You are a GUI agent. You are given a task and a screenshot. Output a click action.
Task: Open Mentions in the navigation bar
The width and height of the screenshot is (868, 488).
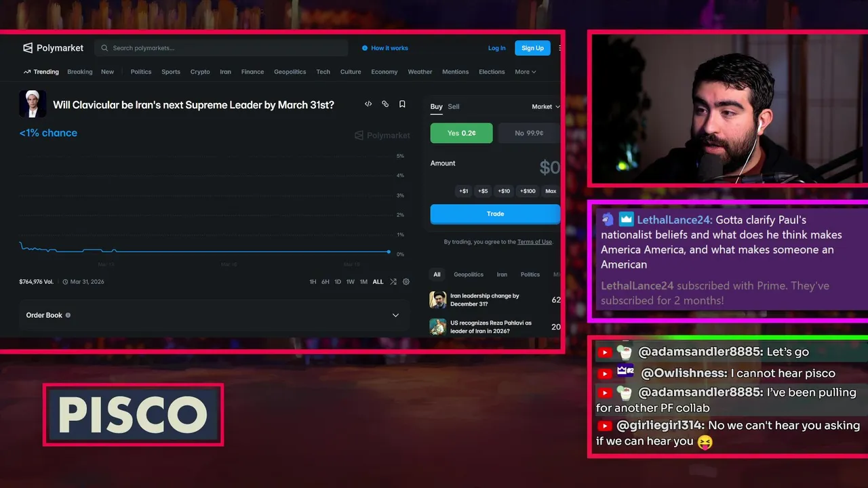[455, 72]
